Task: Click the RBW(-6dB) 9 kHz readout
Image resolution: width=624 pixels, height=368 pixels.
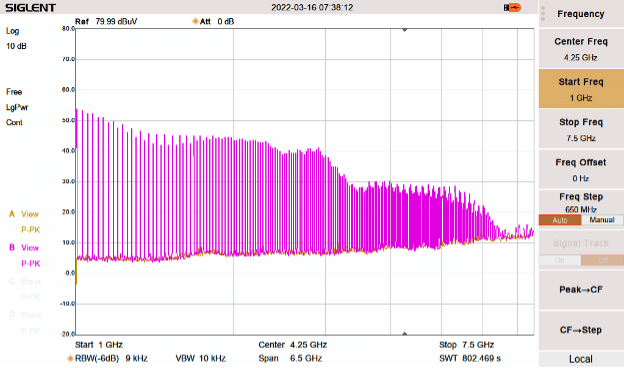Action: pyautogui.click(x=111, y=358)
